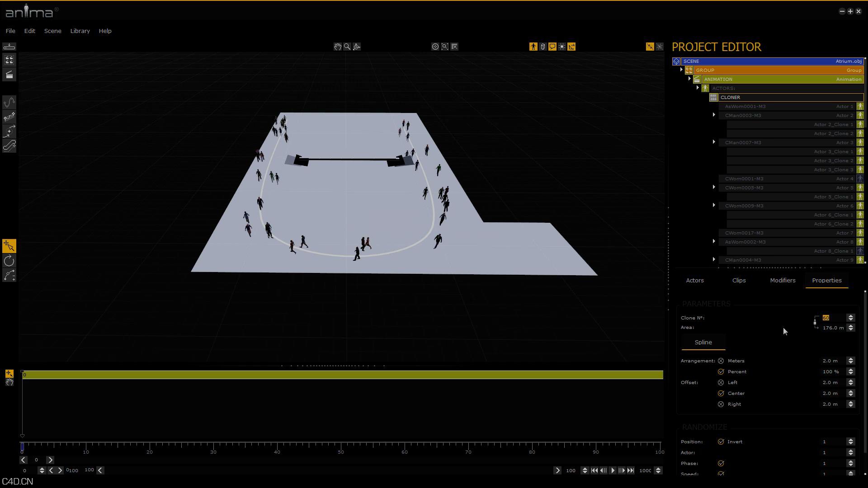Screen dimensions: 868x488
Task: Expand the CMan0003-M3 Actor 2 tree item
Action: (714, 115)
